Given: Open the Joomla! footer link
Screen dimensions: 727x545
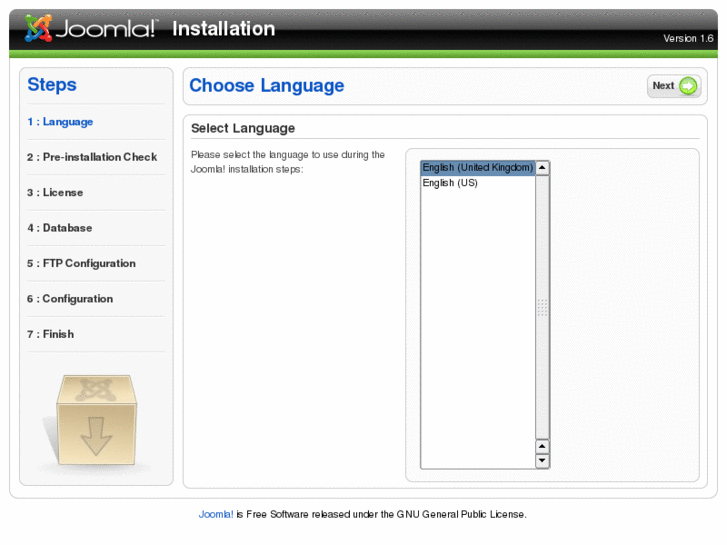Looking at the screenshot, I should (216, 514).
